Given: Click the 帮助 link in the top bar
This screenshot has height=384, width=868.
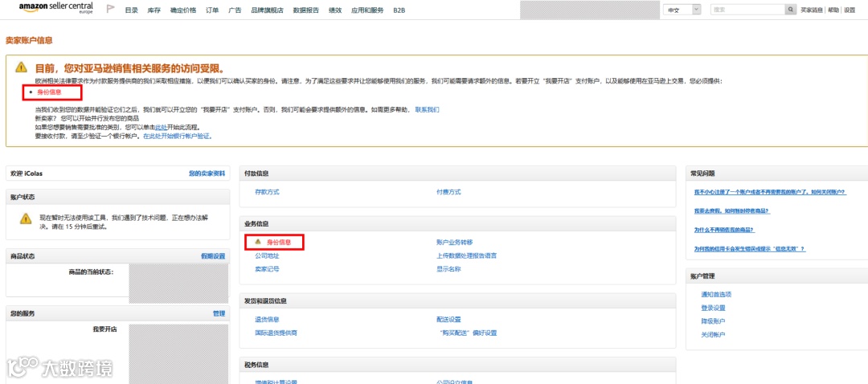Looking at the screenshot, I should pos(833,10).
